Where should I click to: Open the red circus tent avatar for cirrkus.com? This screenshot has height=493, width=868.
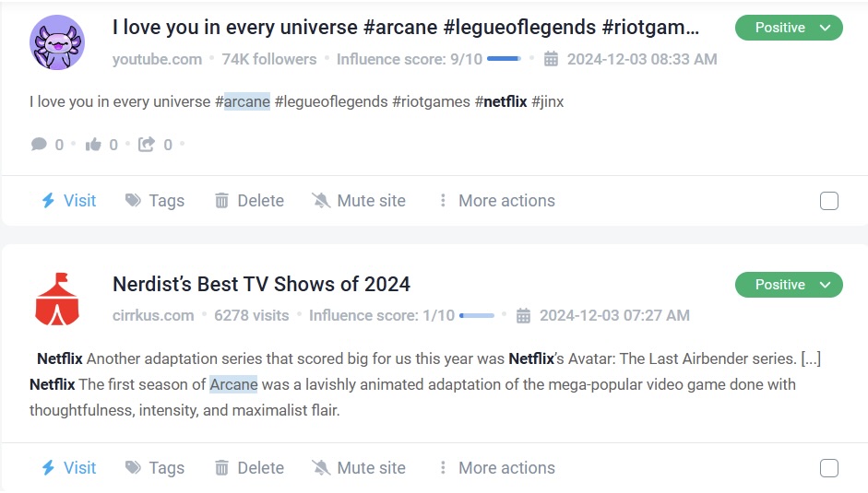click(57, 299)
